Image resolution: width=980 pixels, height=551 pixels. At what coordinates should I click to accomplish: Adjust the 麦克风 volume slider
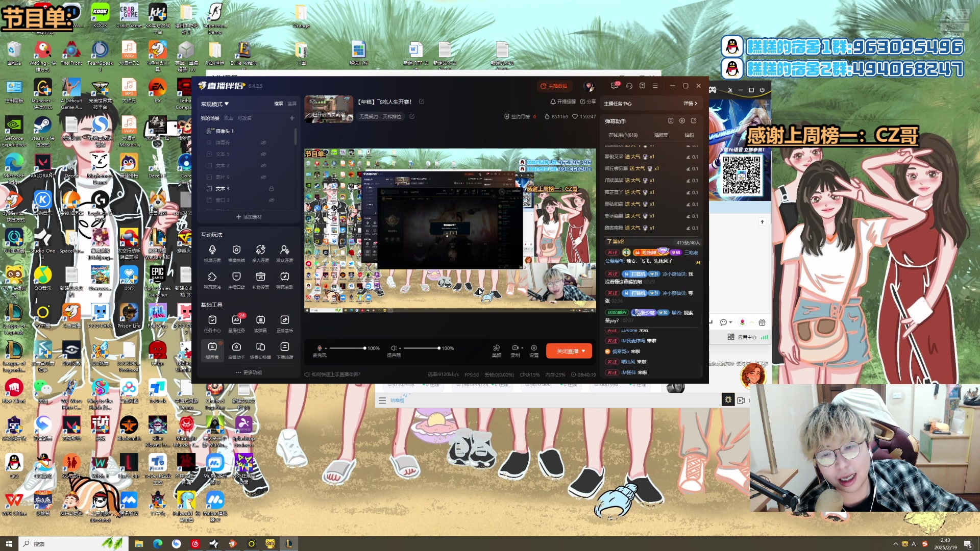(348, 348)
